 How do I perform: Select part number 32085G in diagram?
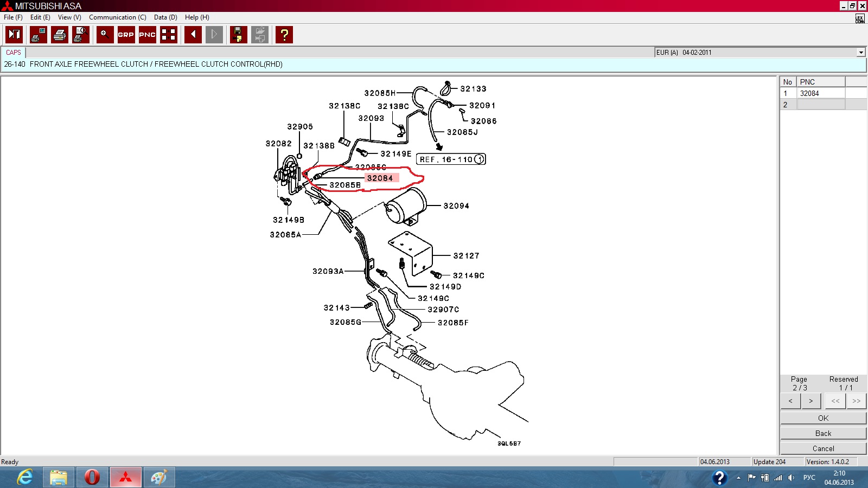pyautogui.click(x=346, y=322)
